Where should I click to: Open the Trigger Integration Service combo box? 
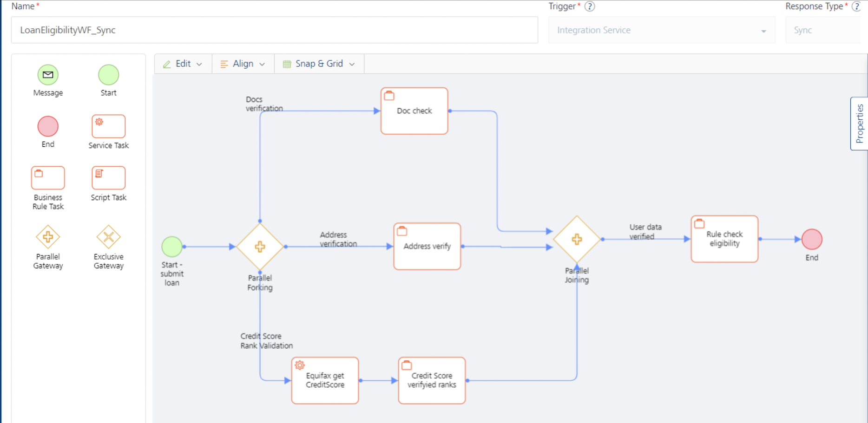click(x=661, y=30)
